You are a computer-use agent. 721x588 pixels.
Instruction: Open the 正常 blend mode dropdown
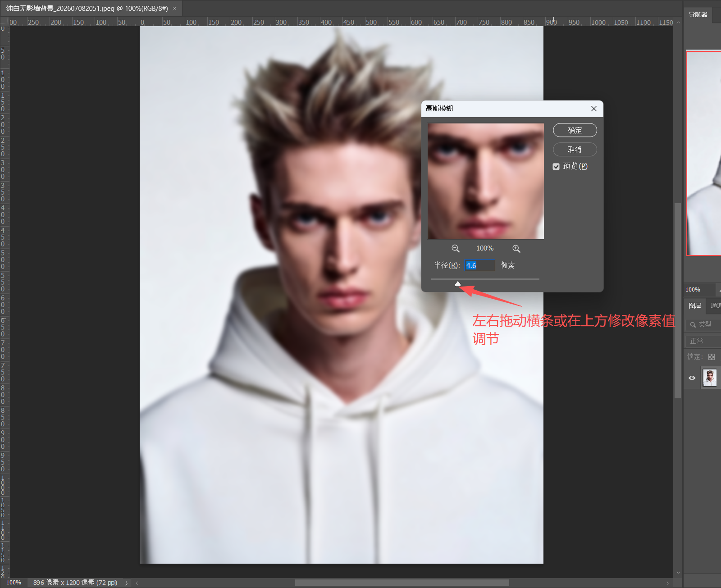pyautogui.click(x=703, y=341)
